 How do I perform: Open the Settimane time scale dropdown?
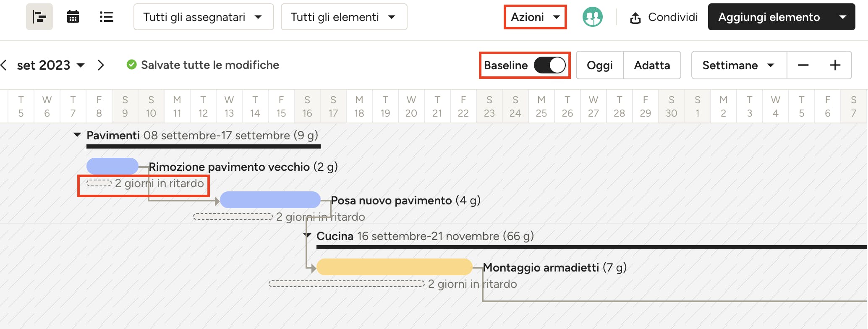pyautogui.click(x=739, y=65)
